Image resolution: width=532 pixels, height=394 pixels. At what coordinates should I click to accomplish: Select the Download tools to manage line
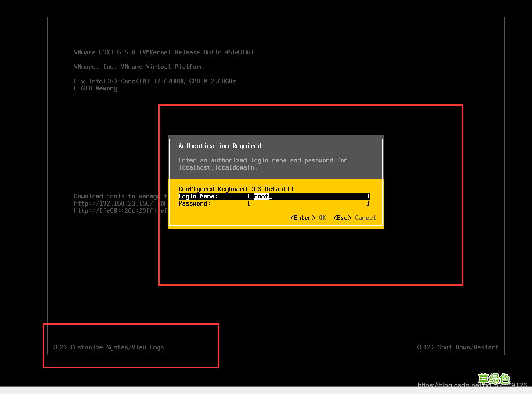click(x=121, y=196)
